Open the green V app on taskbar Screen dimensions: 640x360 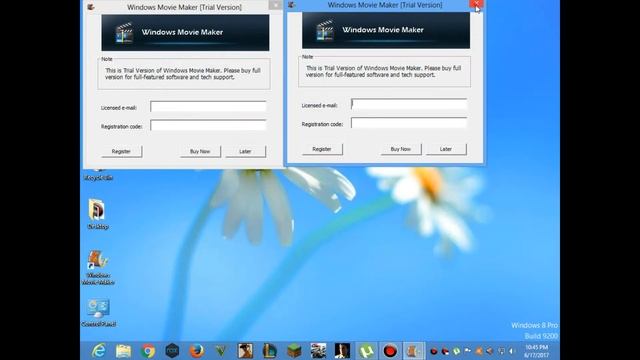[221, 351]
